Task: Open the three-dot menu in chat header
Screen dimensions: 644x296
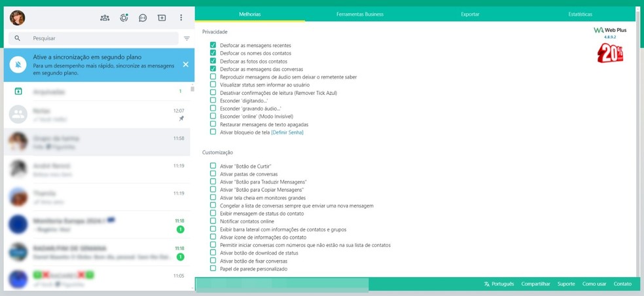Action: click(x=181, y=18)
